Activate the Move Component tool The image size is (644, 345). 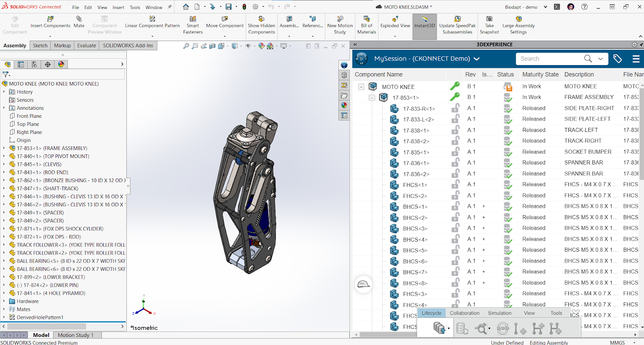coord(225,22)
